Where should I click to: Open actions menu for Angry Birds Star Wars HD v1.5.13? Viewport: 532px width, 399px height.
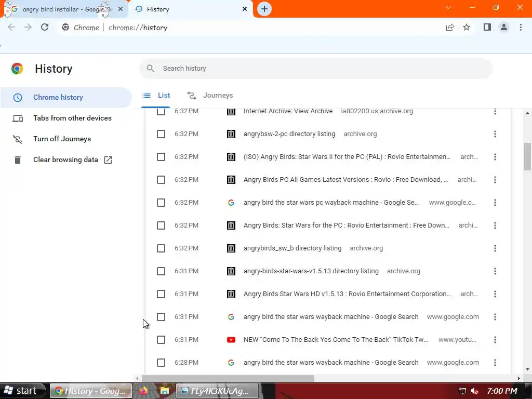(495, 294)
